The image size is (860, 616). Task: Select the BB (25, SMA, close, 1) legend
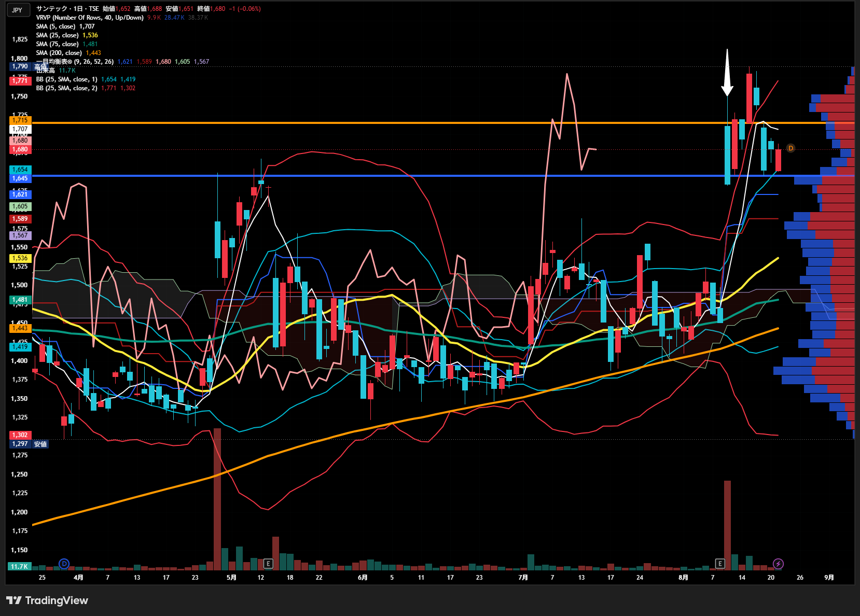point(67,79)
